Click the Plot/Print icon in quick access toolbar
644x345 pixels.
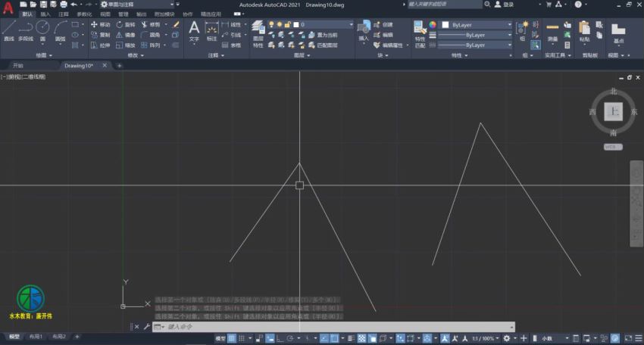coord(63,5)
